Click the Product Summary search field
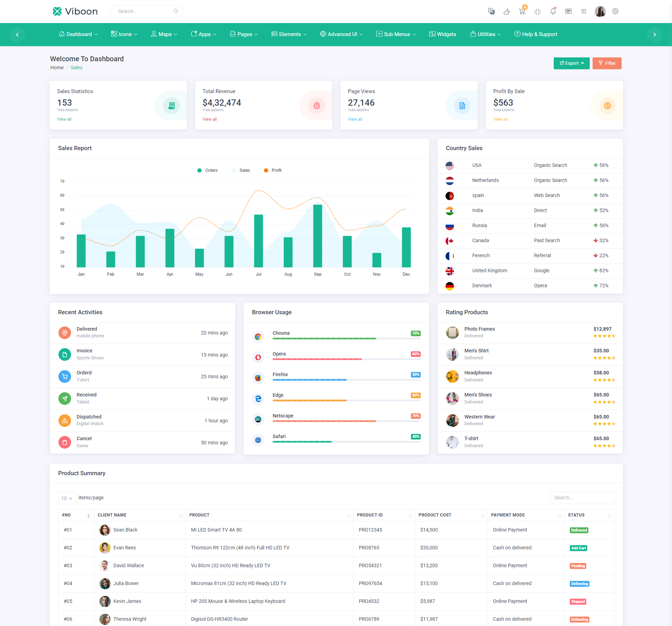The height and width of the screenshot is (626, 672). 582,498
